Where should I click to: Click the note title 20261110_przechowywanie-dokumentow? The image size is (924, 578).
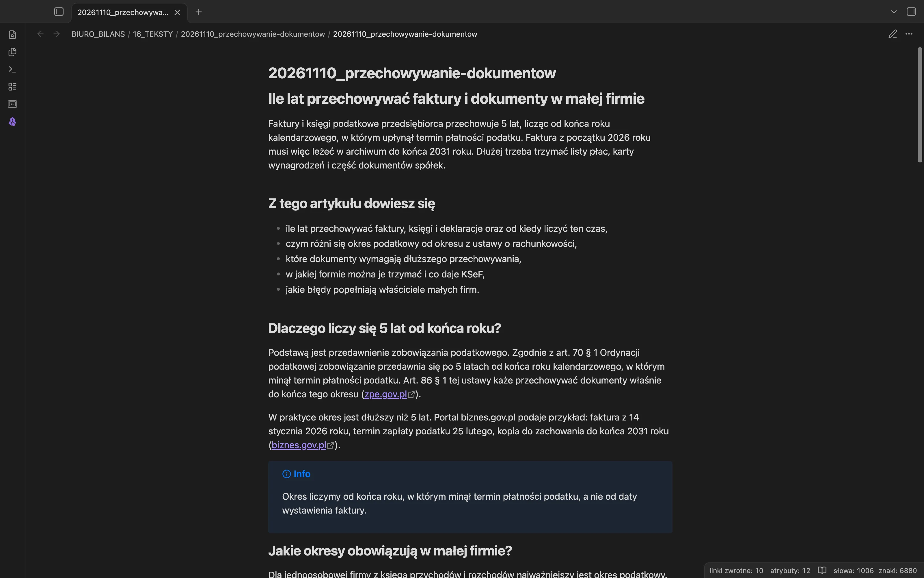tap(411, 73)
